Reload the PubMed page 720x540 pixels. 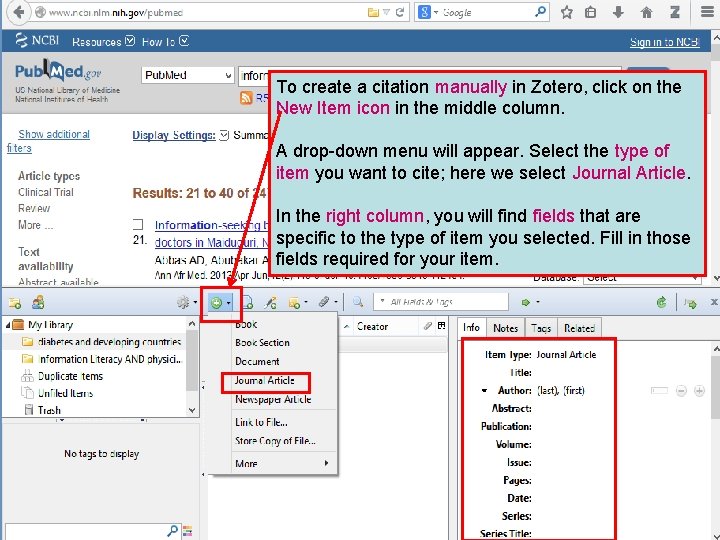click(399, 12)
